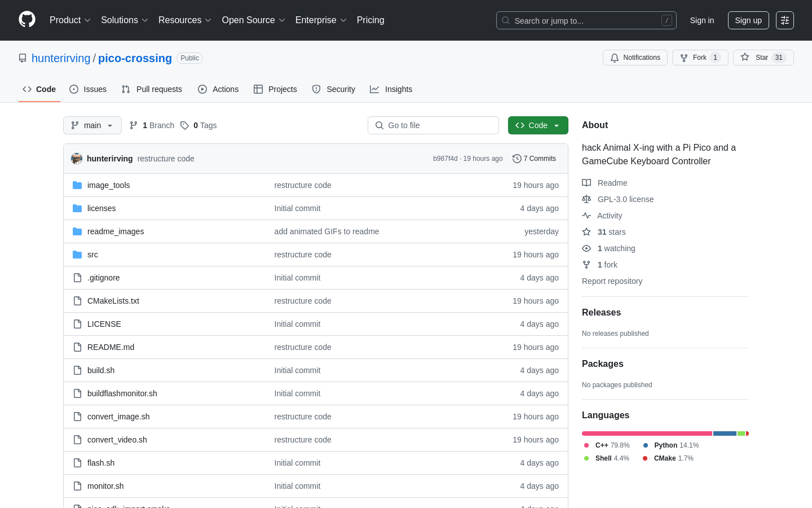The width and height of the screenshot is (812, 508).
Task: Click the Readme book icon
Action: pos(586,183)
